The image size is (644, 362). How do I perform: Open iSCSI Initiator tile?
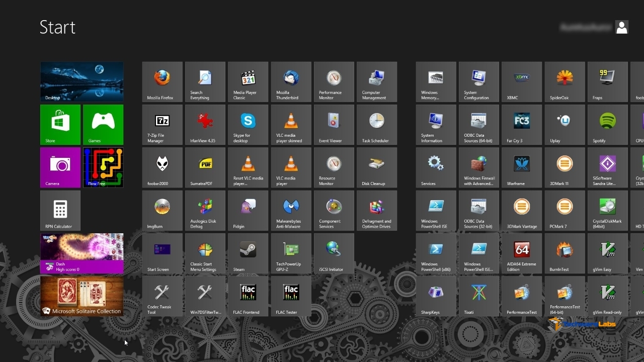coord(334,253)
